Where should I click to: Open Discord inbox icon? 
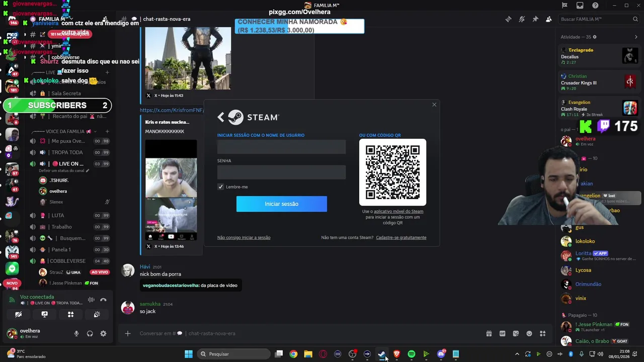click(580, 6)
